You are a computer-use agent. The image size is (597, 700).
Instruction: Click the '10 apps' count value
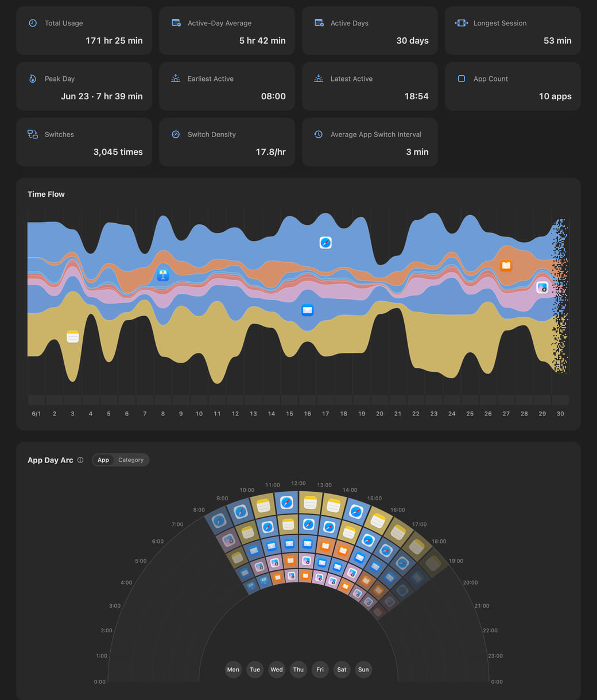pos(555,96)
